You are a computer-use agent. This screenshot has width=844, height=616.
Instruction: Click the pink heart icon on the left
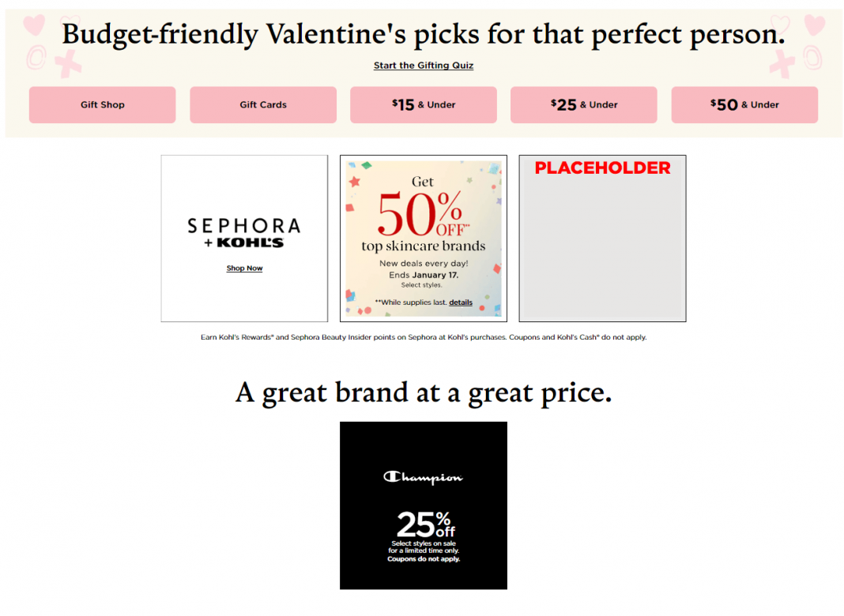point(32,25)
